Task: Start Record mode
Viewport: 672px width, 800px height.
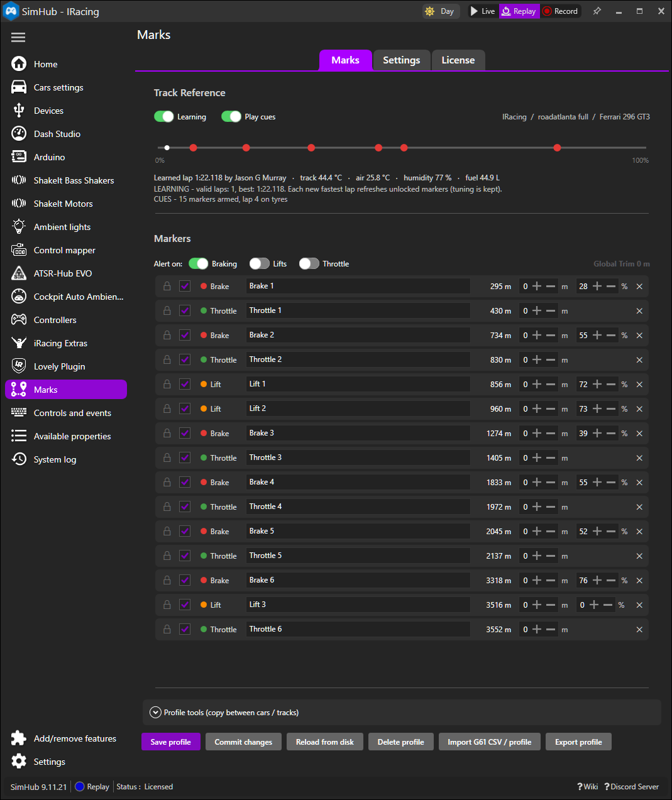Action: pos(561,11)
